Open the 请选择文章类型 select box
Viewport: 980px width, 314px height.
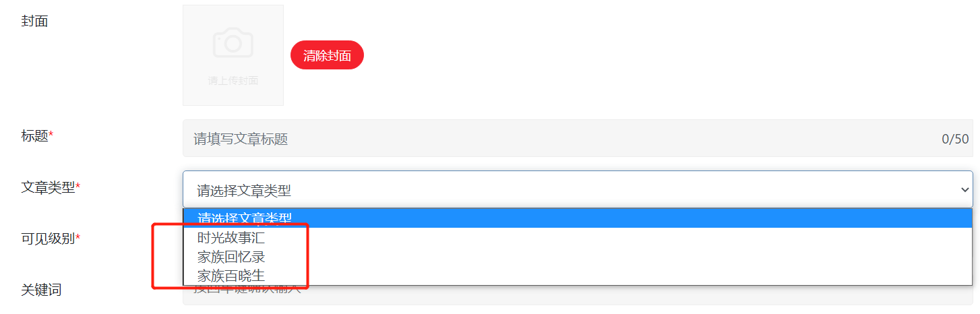tap(578, 189)
